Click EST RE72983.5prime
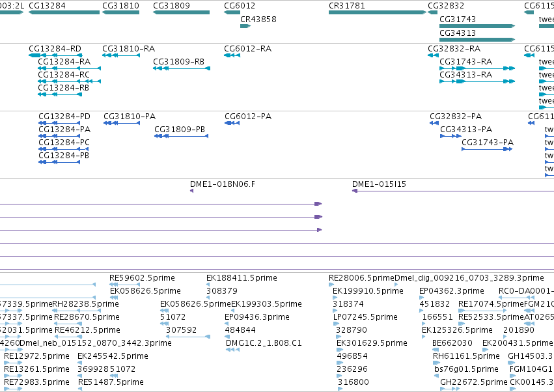Screen dimensions: 554x392 [13, 389]
